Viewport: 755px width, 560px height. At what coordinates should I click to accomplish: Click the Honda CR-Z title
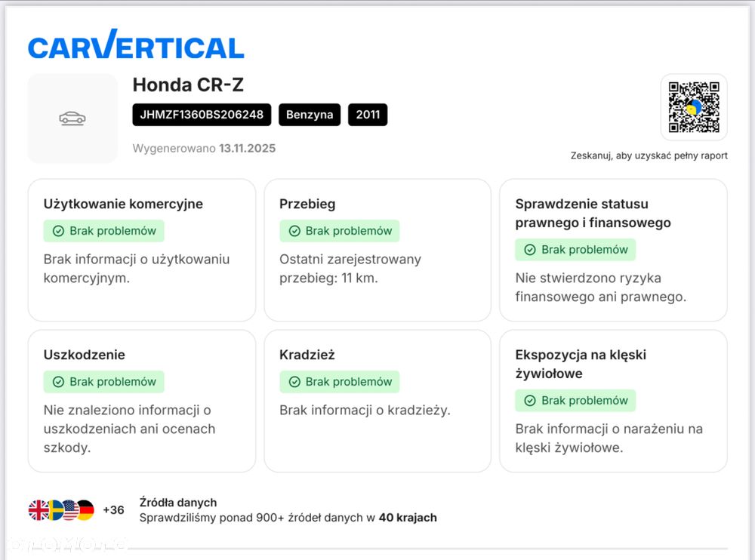(188, 85)
